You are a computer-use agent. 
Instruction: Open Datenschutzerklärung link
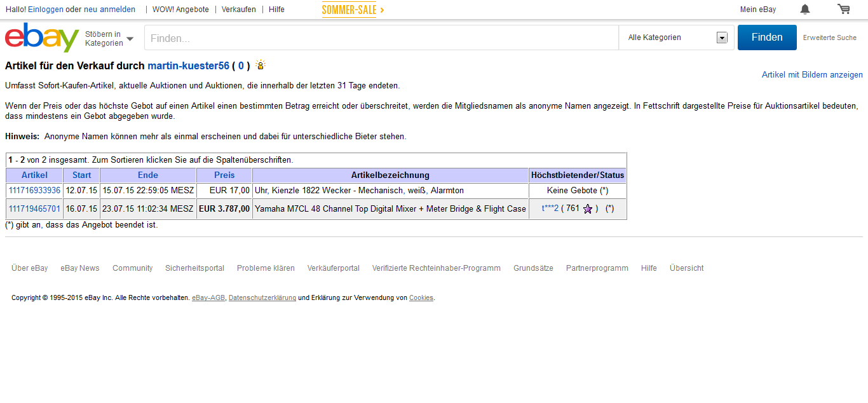tap(262, 297)
